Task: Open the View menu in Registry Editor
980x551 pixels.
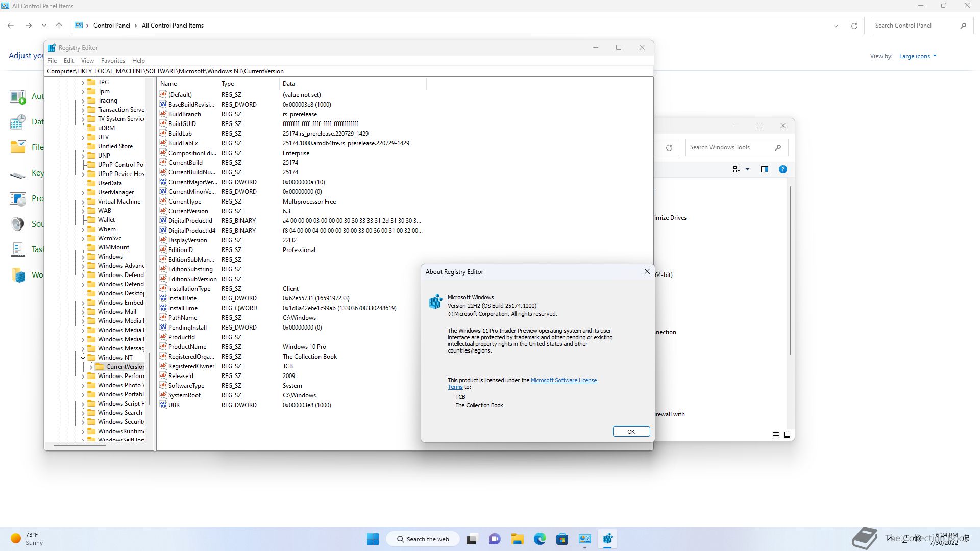Action: pyautogui.click(x=87, y=60)
